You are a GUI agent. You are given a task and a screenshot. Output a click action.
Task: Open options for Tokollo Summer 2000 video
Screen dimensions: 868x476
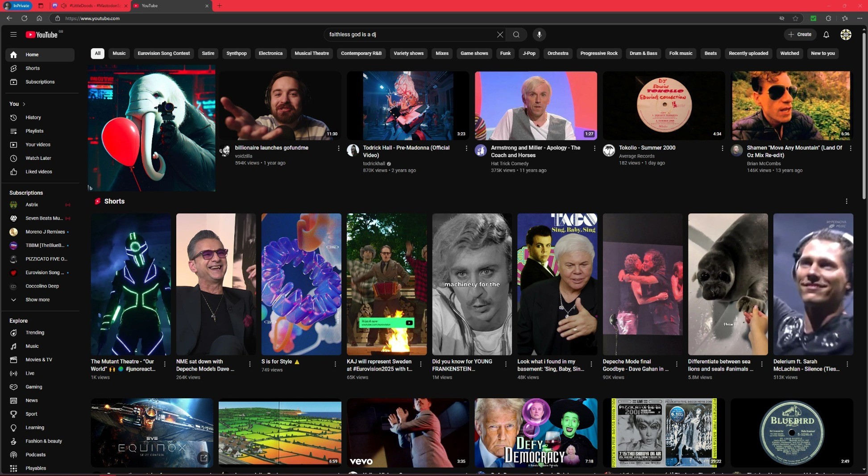tap(723, 148)
